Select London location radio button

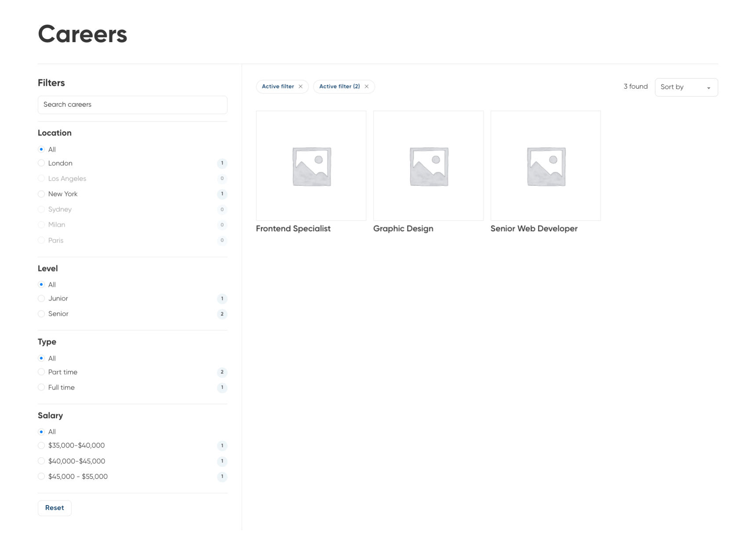click(41, 163)
